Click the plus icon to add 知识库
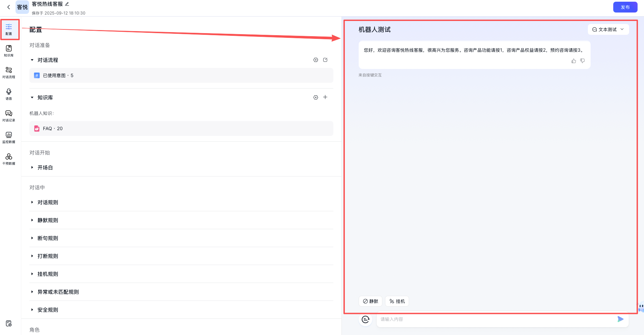The width and height of the screenshot is (644, 335). [x=325, y=97]
